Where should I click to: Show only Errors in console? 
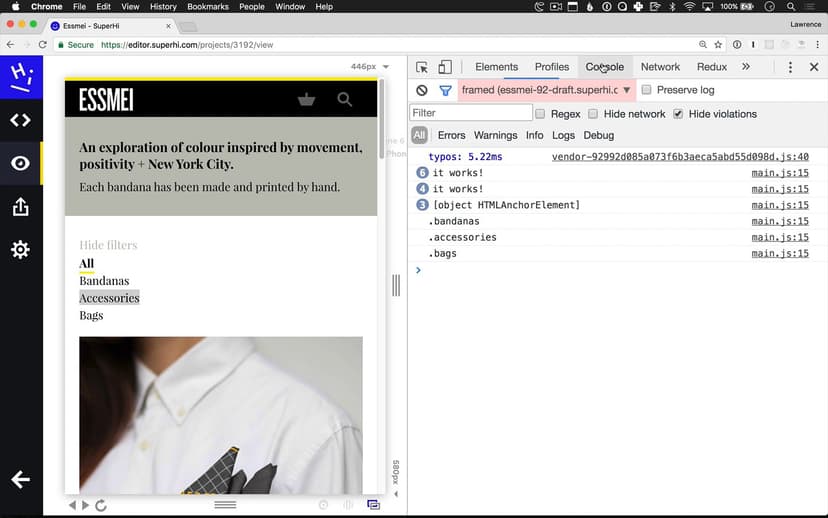click(451, 135)
